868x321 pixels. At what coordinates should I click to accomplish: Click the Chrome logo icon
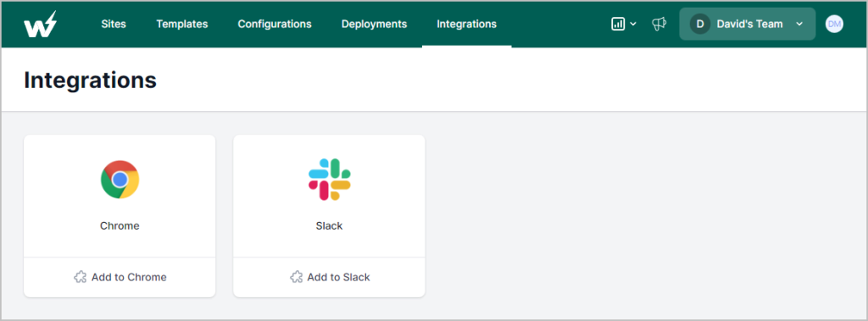(x=120, y=180)
